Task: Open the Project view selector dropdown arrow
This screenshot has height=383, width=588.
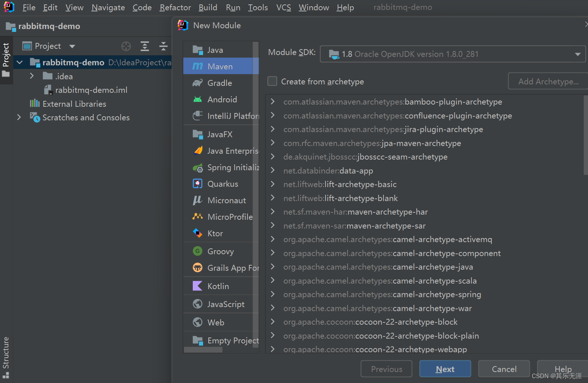Action: pyautogui.click(x=72, y=46)
